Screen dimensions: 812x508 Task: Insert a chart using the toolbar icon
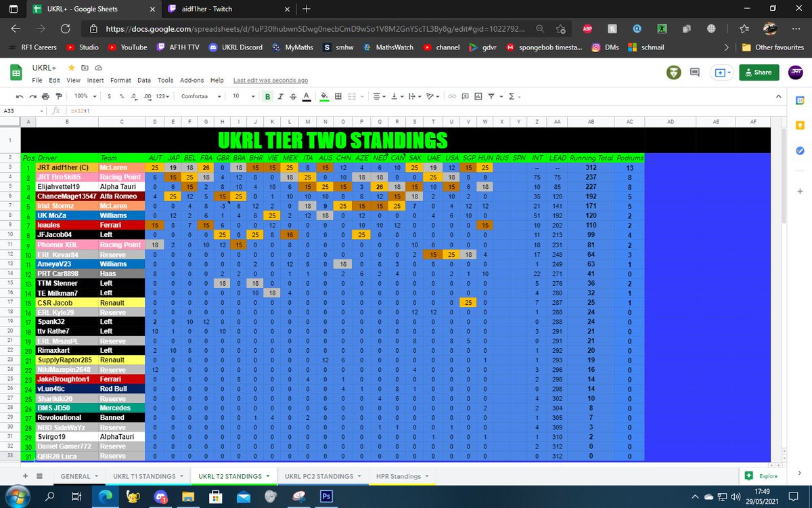tap(478, 96)
